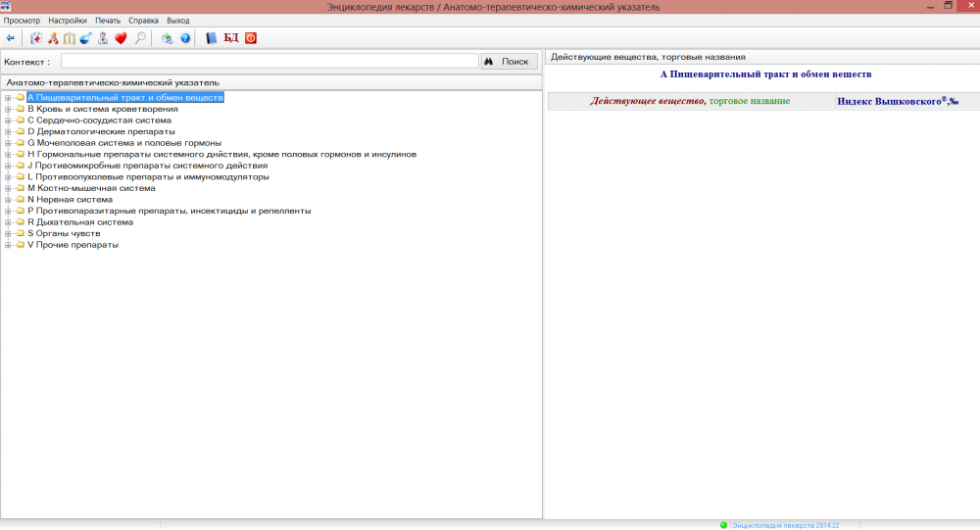This screenshot has width=980, height=530.
Task: Click the doctor figure icon
Action: click(x=103, y=38)
